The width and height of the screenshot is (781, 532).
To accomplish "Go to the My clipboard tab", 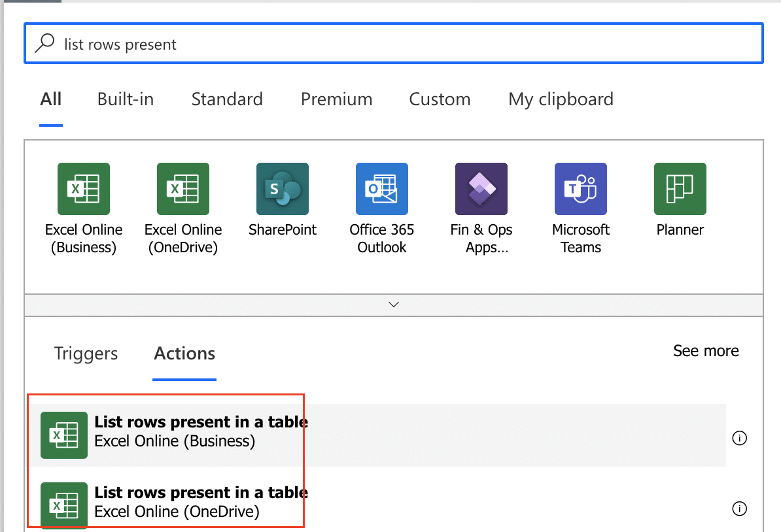I will tap(561, 99).
